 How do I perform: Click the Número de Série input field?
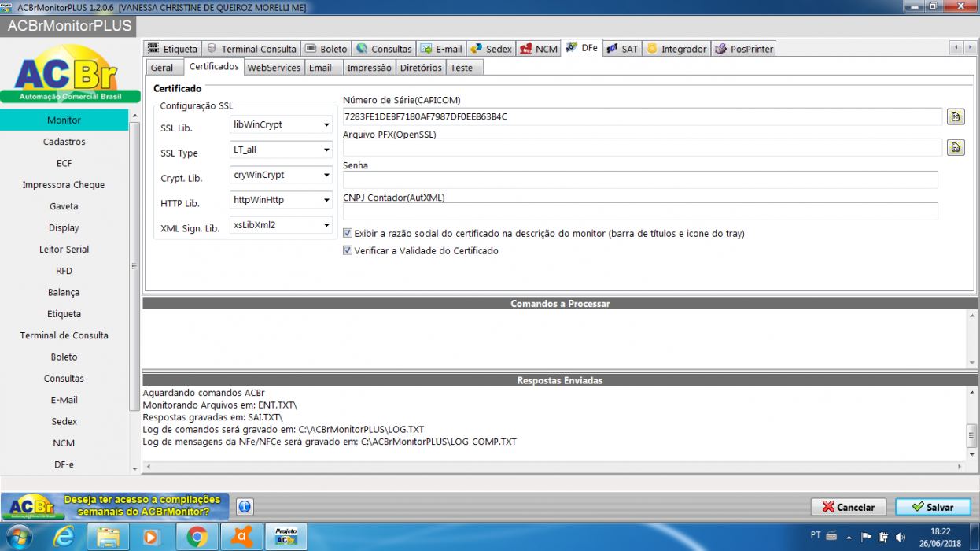pyautogui.click(x=643, y=116)
